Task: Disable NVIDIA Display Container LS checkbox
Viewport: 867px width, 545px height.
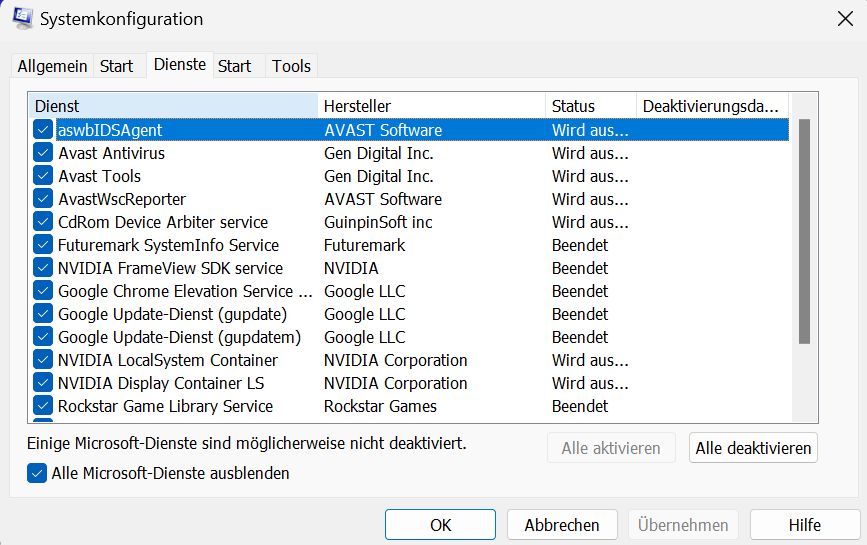Action: (43, 383)
